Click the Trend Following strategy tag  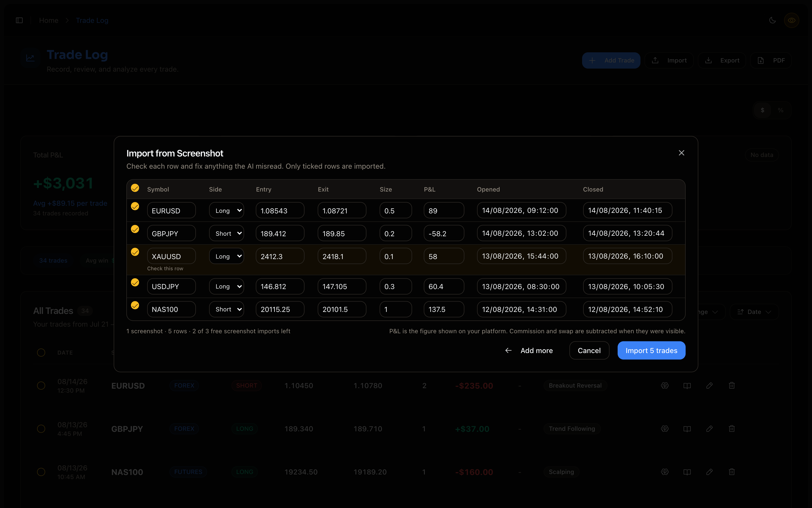point(572,429)
